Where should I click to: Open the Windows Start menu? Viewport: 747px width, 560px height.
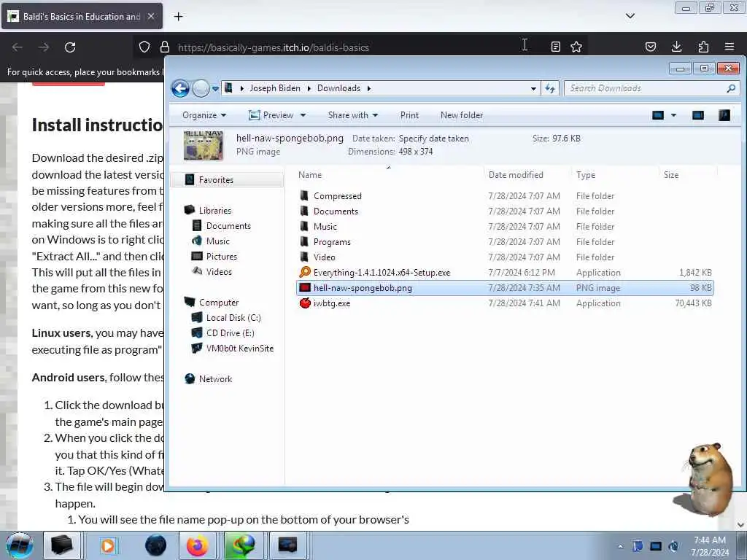point(19,545)
